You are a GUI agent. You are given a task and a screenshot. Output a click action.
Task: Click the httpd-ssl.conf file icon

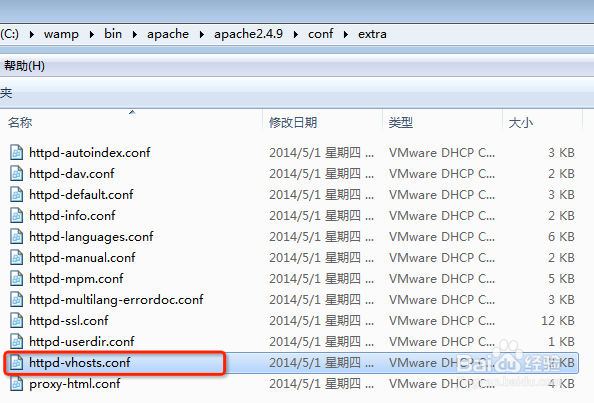point(16,321)
